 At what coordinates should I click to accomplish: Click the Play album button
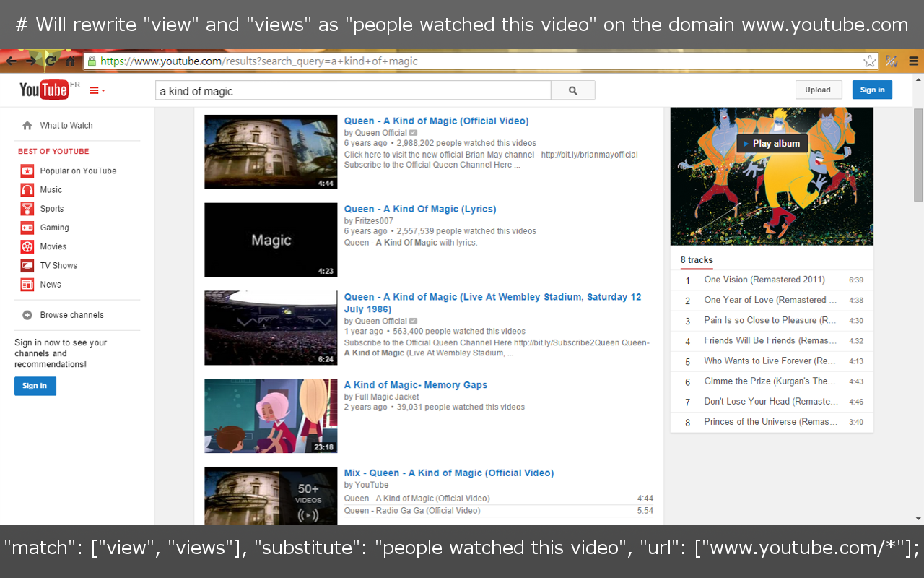click(x=772, y=144)
